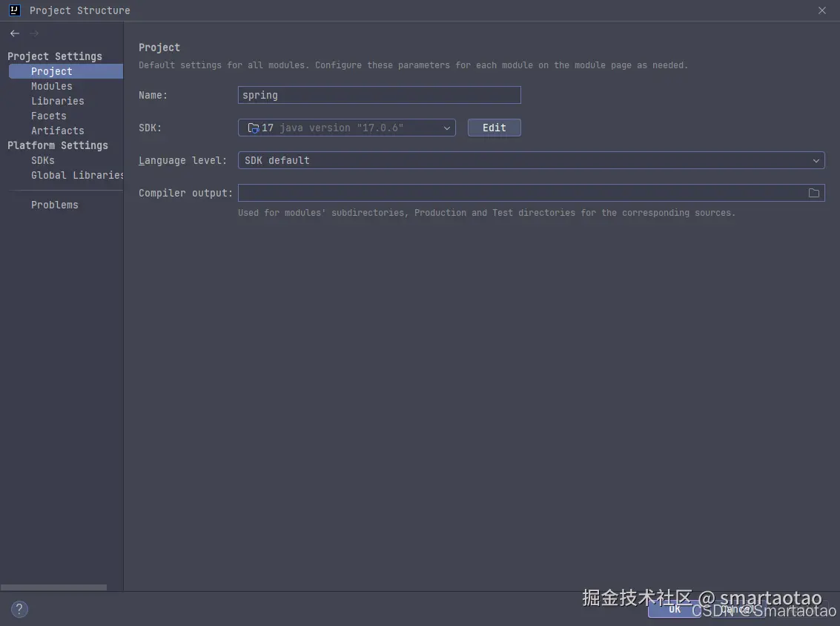The height and width of the screenshot is (626, 840).
Task: Click the JDK folder icon in SDK box
Action: (x=254, y=128)
